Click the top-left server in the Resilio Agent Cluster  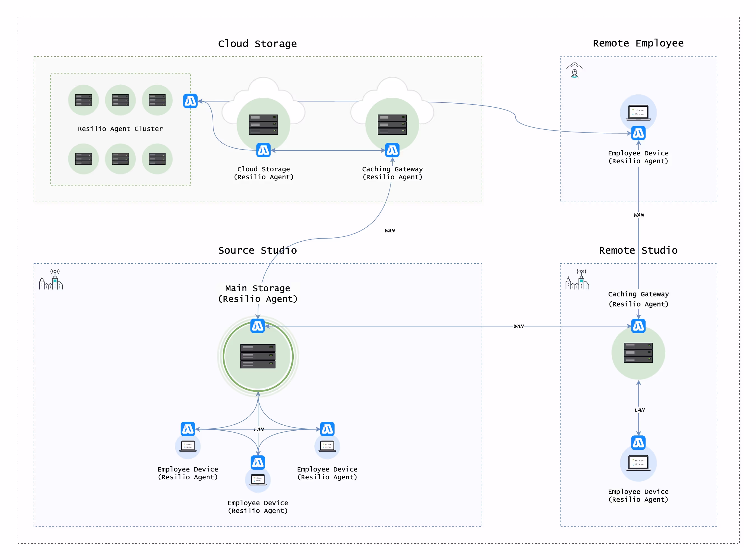(83, 100)
